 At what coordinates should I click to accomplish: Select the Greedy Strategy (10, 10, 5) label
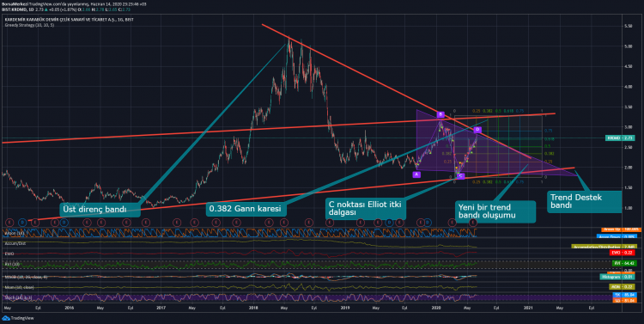coord(29,25)
